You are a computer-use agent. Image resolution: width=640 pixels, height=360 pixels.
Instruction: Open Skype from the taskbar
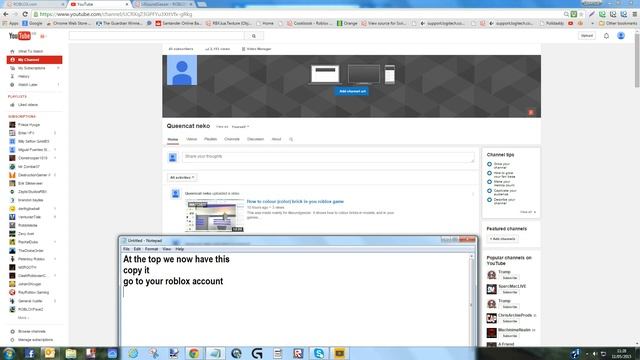click(319, 353)
